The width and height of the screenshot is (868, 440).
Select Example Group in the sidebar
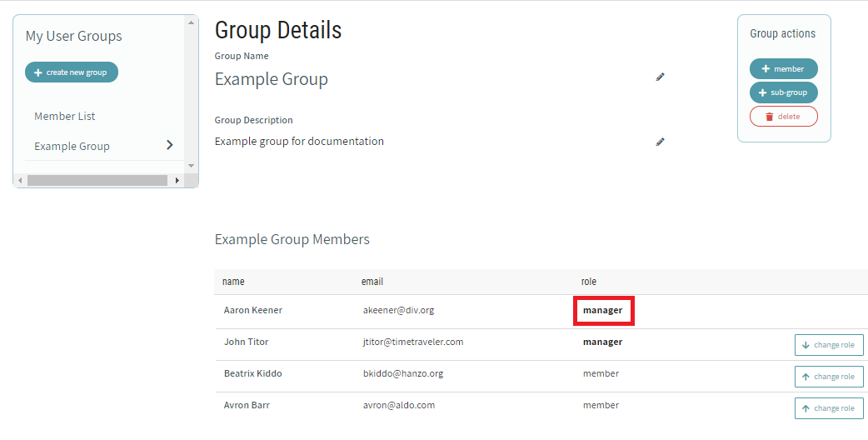click(72, 146)
